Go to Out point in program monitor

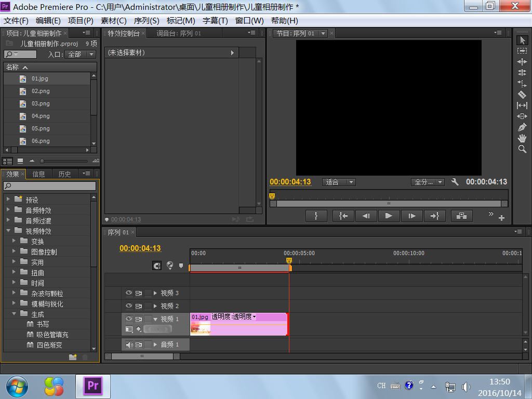[x=435, y=216]
